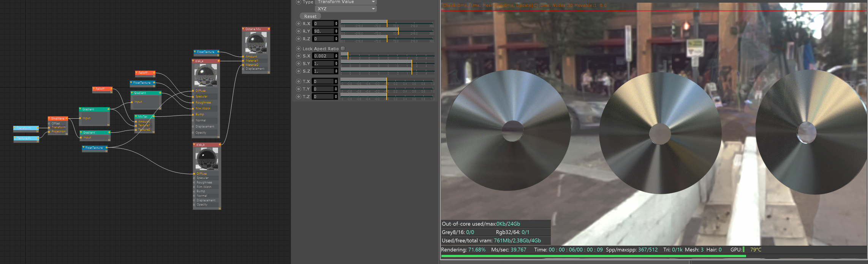This screenshot has height=264, width=868.
Task: Click the Bump input port on disk_a
Action: [x=193, y=115]
